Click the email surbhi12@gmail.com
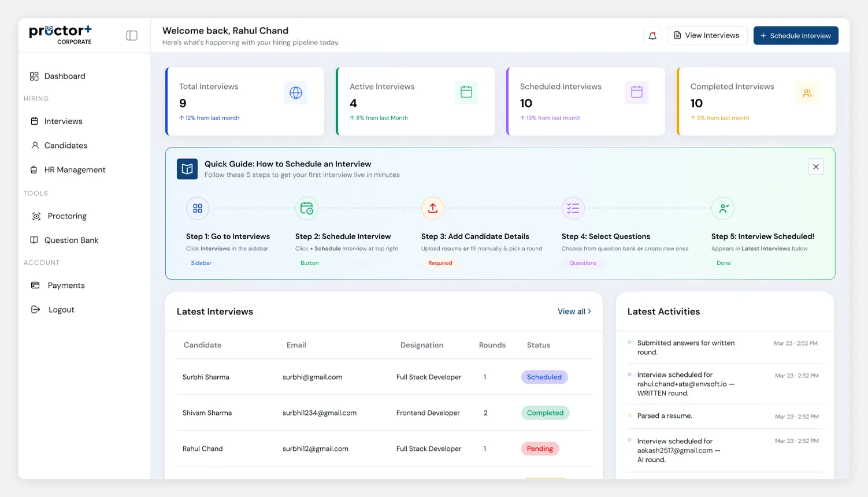The width and height of the screenshot is (868, 497). coord(316,449)
